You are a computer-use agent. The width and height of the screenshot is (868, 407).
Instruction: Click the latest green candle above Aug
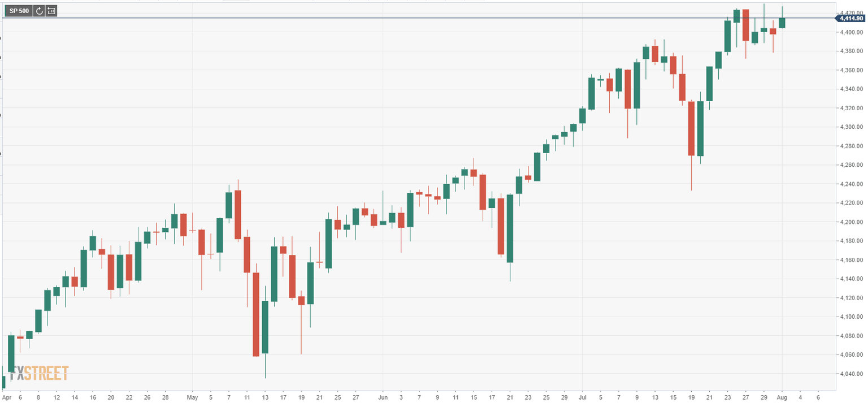(x=782, y=23)
